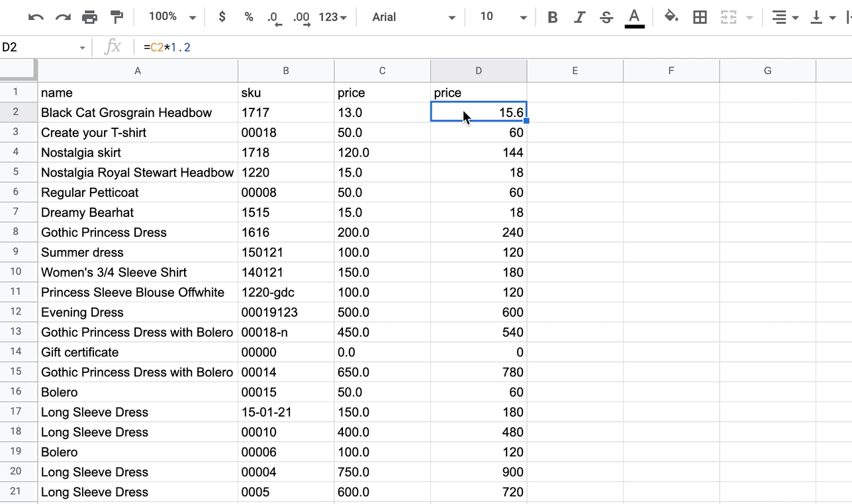Select column G header

[767, 71]
